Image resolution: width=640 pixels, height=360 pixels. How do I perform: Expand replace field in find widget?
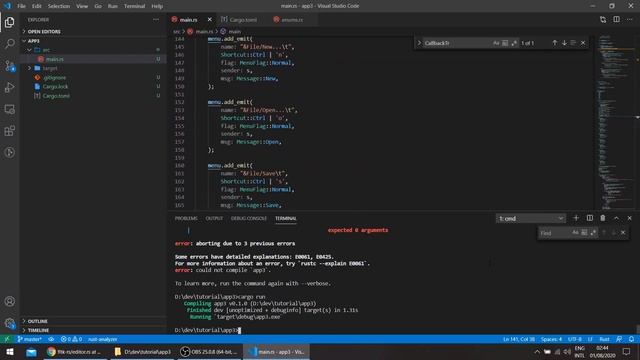419,43
